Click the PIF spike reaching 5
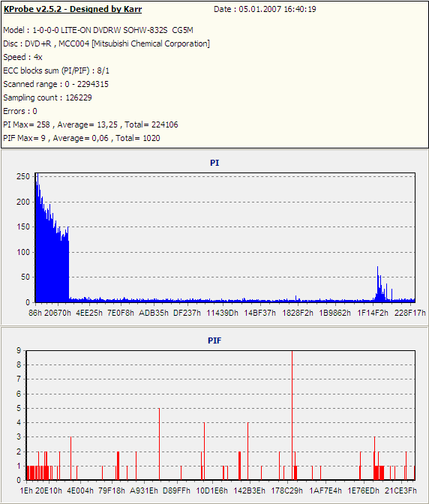The width and height of the screenshot is (429, 504). [x=159, y=444]
